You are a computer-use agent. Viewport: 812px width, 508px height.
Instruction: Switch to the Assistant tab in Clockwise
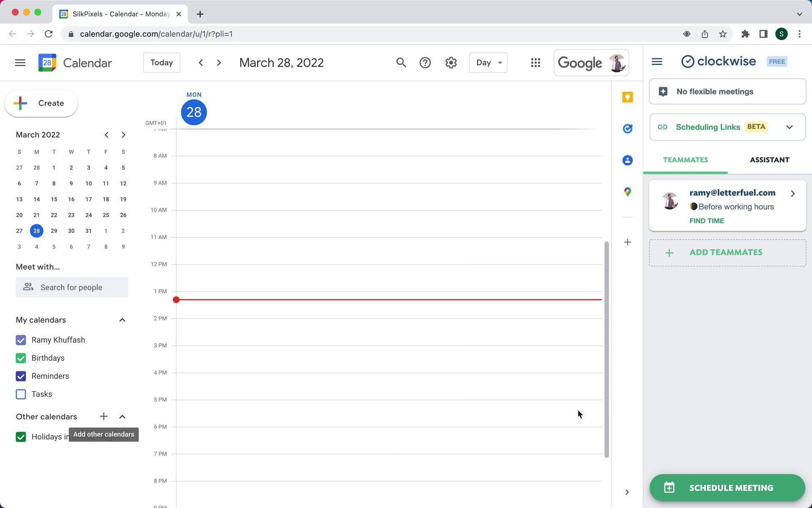[x=769, y=160]
